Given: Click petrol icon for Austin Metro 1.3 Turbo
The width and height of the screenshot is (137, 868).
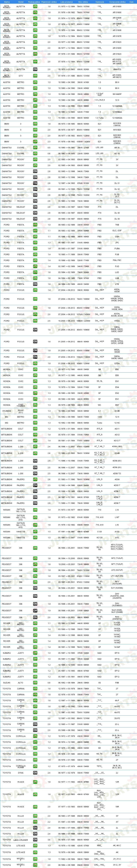Looking at the screenshot, I should tap(35, 118).
